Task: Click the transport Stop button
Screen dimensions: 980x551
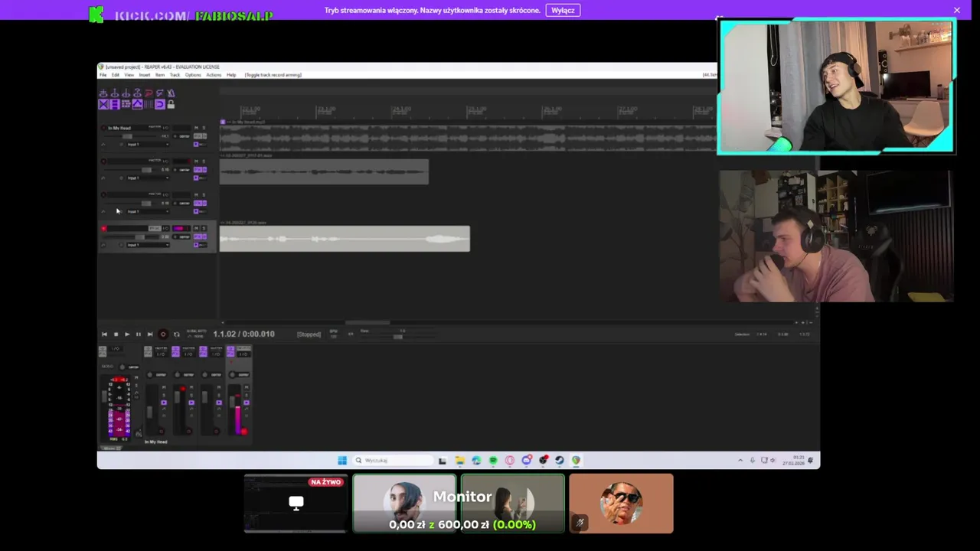Action: pyautogui.click(x=116, y=334)
